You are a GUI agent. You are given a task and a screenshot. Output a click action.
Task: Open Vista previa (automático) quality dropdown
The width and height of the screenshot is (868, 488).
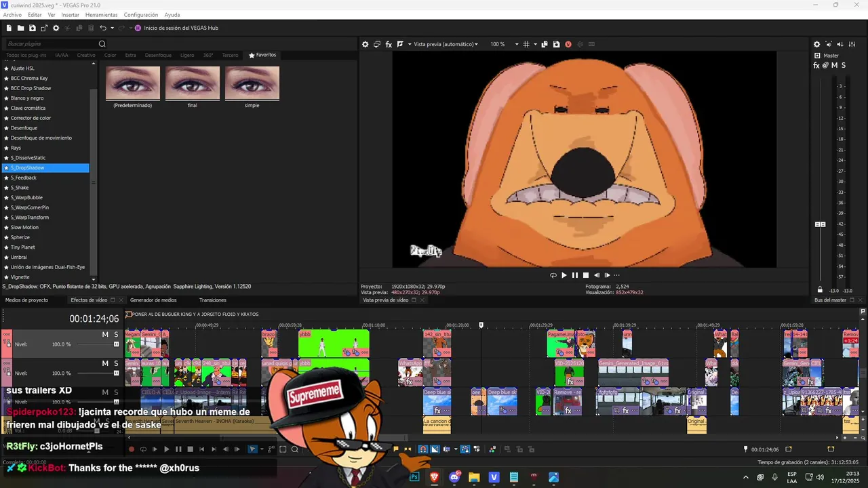coord(446,44)
